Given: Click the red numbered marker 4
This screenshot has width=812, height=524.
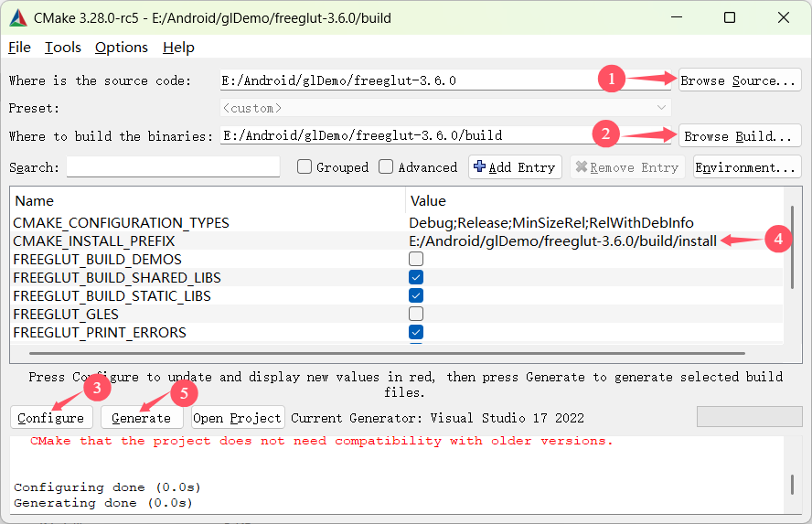Looking at the screenshot, I should pos(777,240).
